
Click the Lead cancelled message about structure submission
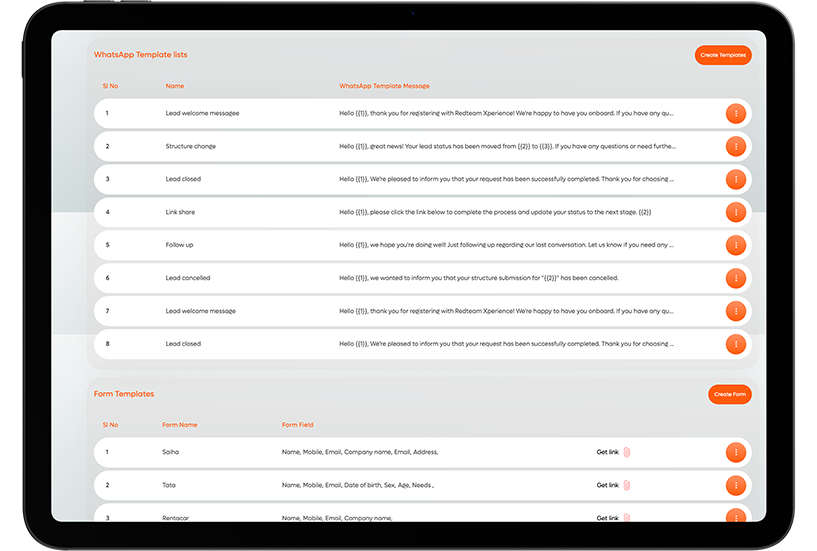coord(479,278)
